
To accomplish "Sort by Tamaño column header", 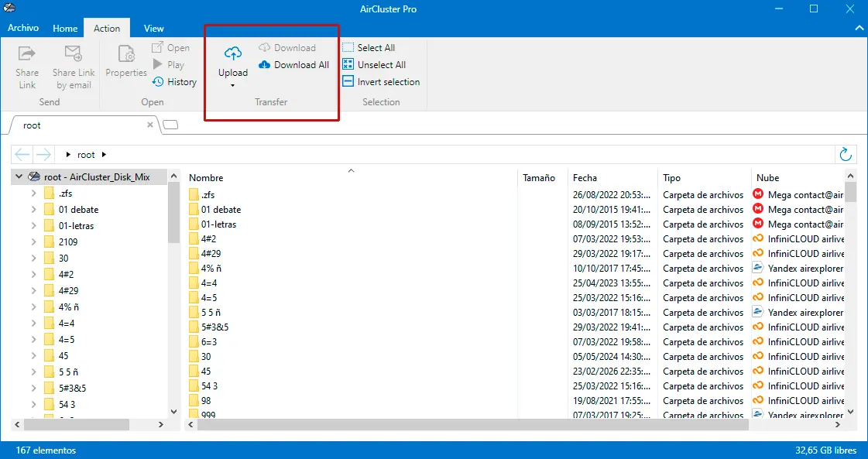I will click(543, 178).
